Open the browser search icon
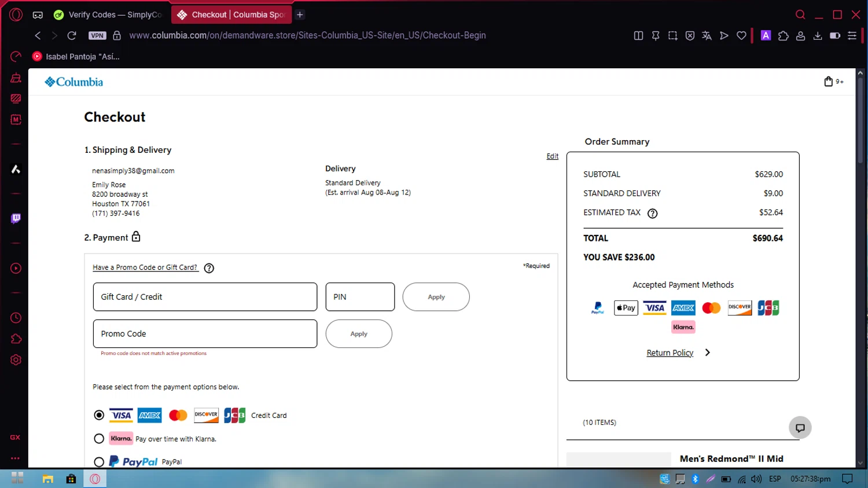This screenshot has height=488, width=868. 800,14
